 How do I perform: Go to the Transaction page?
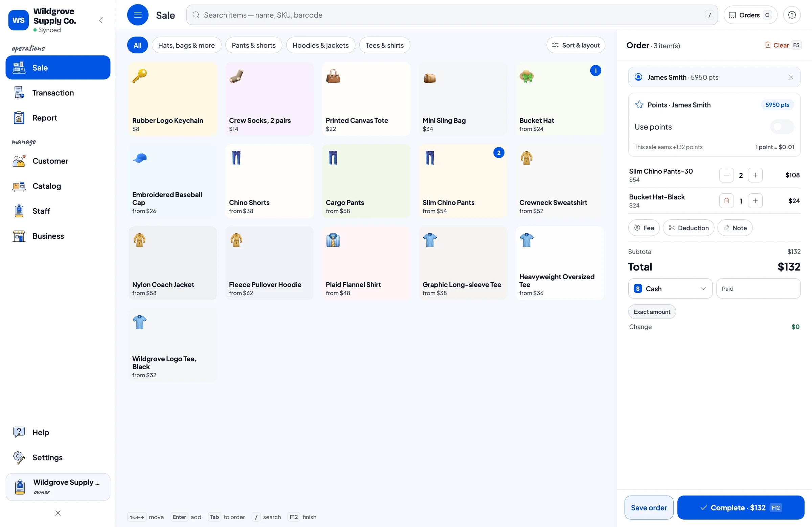tap(58, 93)
